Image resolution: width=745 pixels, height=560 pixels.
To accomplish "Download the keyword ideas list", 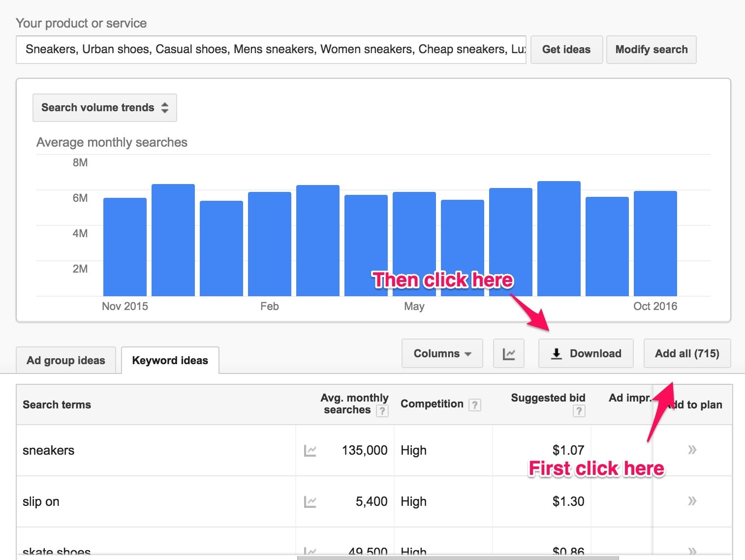I will [586, 353].
